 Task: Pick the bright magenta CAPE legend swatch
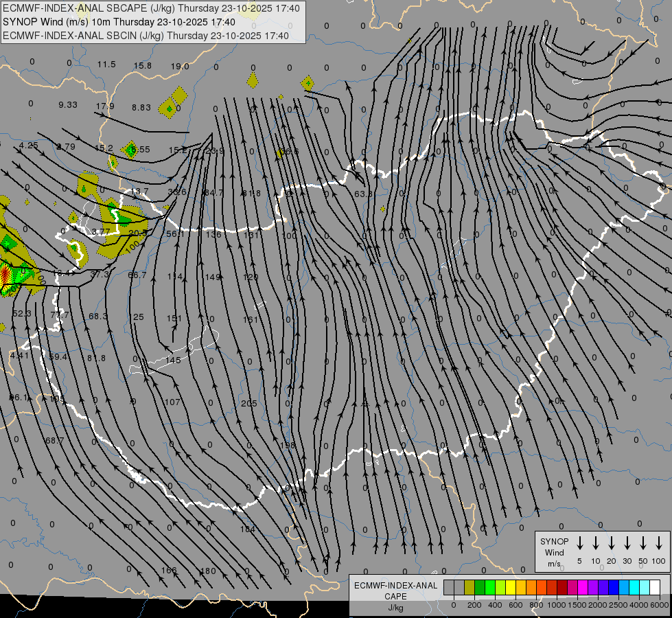[x=583, y=588]
